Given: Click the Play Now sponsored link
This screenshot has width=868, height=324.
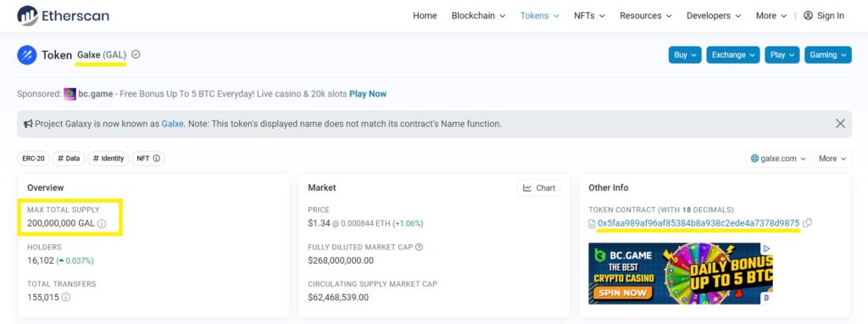Looking at the screenshot, I should (x=368, y=93).
